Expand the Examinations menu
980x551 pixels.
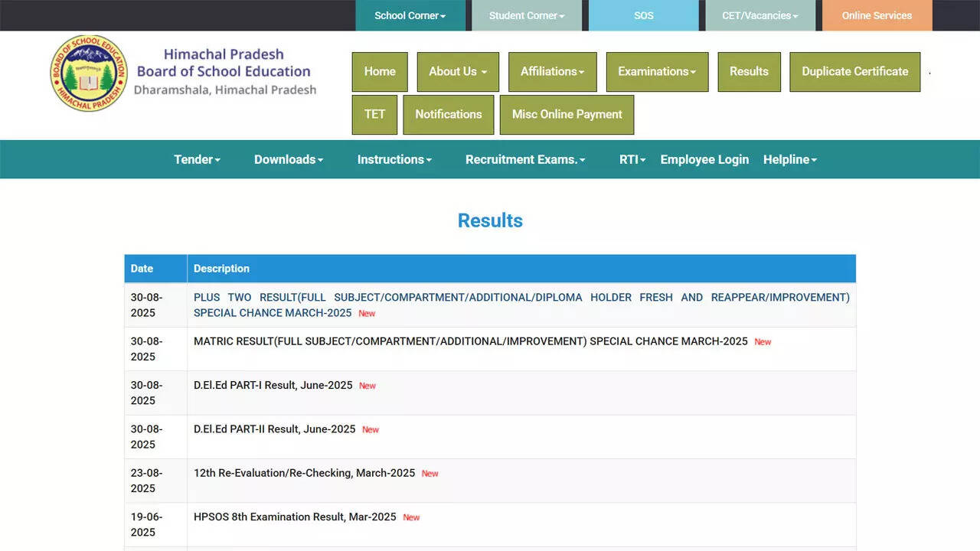click(657, 72)
